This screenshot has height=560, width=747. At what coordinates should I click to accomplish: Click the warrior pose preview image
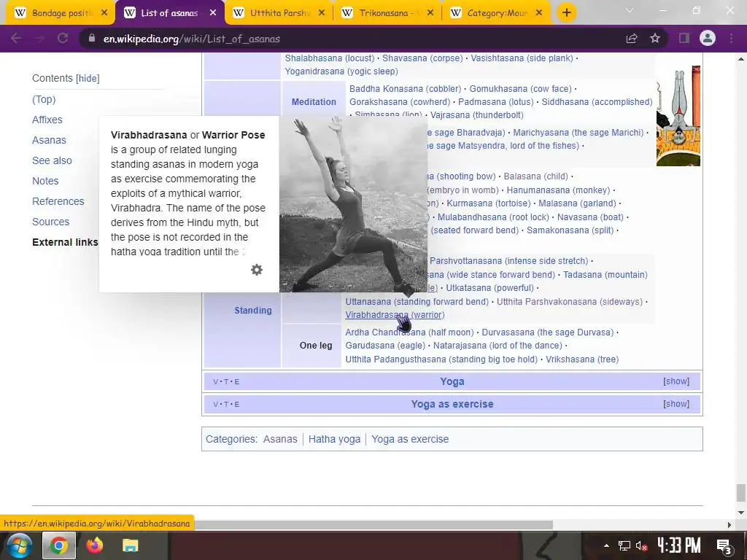coord(353,204)
